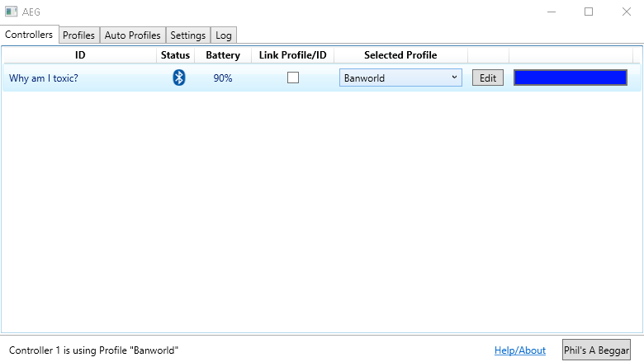Click the Battery column header
Viewport: 644px width, 362px height.
click(x=223, y=55)
